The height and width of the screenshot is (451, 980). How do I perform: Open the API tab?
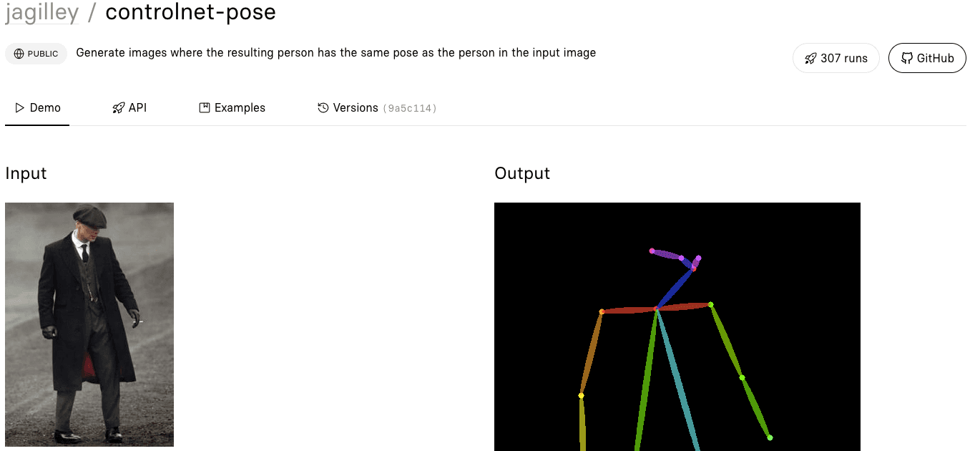pyautogui.click(x=137, y=108)
